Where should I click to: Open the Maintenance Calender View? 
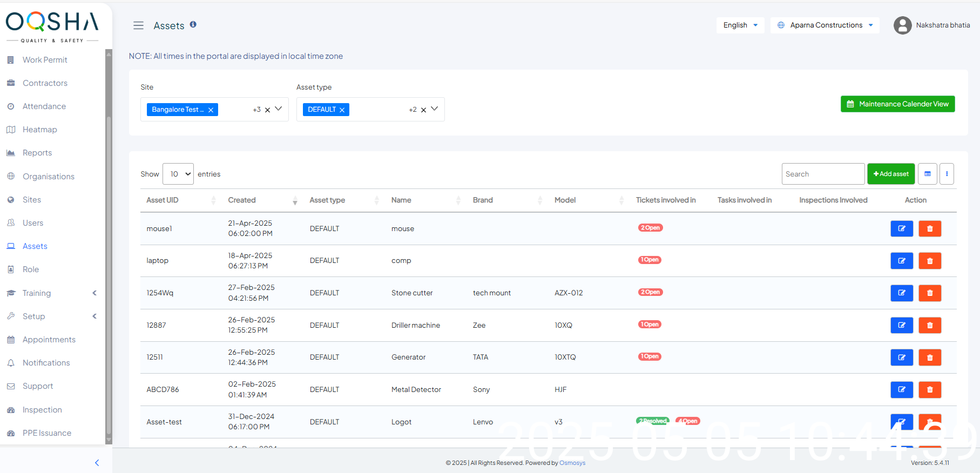[x=897, y=104]
